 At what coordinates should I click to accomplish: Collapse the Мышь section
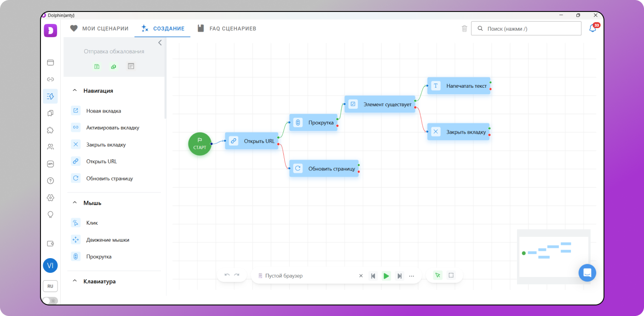coord(75,203)
